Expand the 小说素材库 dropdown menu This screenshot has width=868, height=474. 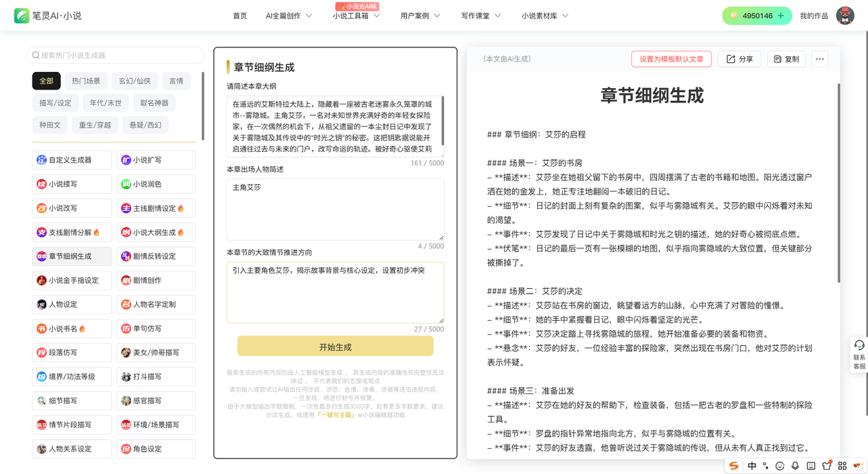click(545, 16)
